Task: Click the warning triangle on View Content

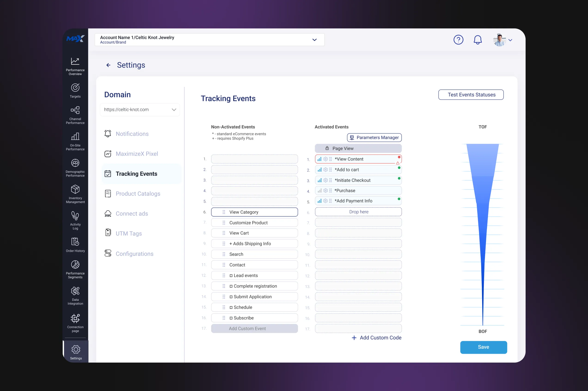Action: 398,163
